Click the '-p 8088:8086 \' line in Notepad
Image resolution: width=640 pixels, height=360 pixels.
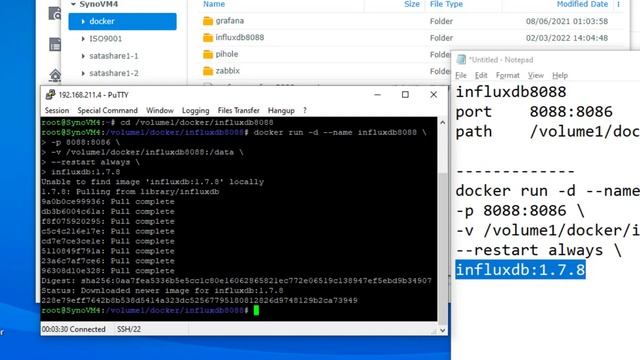coord(520,211)
